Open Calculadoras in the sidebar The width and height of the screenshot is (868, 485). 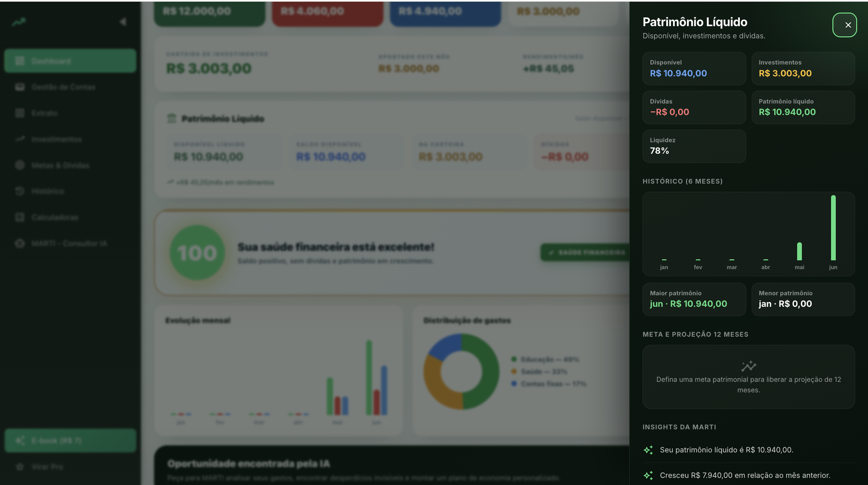pyautogui.click(x=70, y=217)
